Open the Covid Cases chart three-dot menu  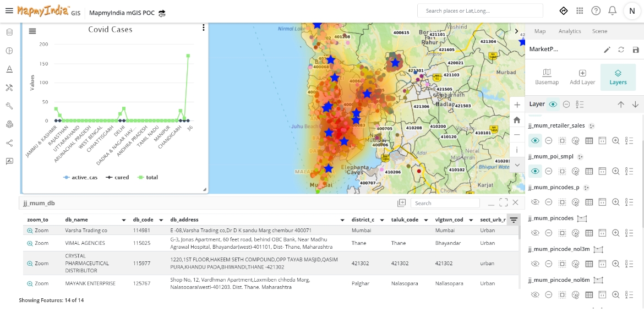pyautogui.click(x=203, y=28)
